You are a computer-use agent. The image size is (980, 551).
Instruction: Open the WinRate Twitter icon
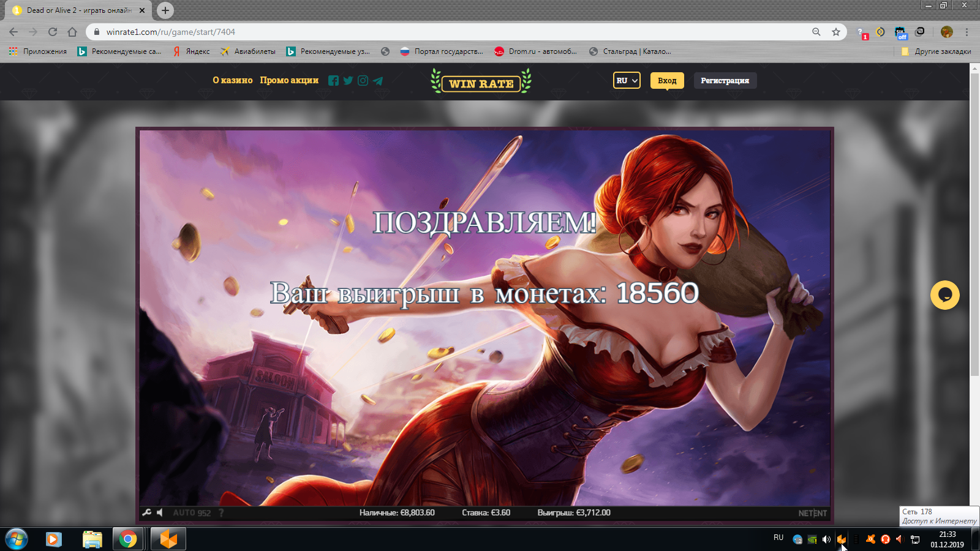tap(348, 81)
